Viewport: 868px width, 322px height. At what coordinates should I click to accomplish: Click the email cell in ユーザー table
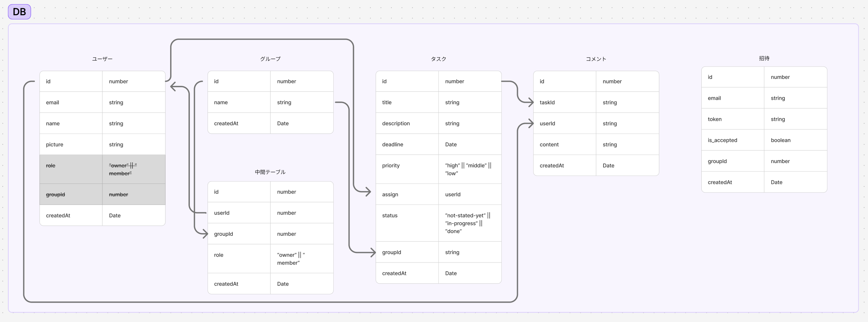pos(71,102)
